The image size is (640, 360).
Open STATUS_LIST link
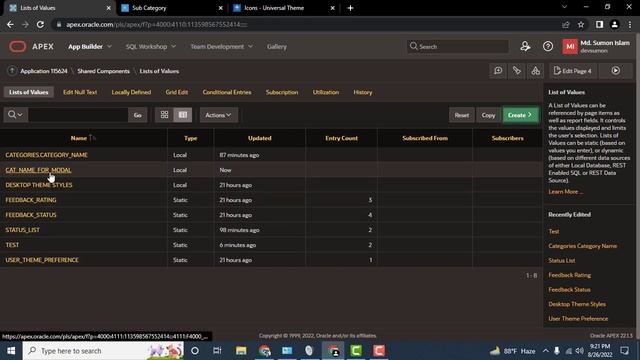pyautogui.click(x=22, y=230)
